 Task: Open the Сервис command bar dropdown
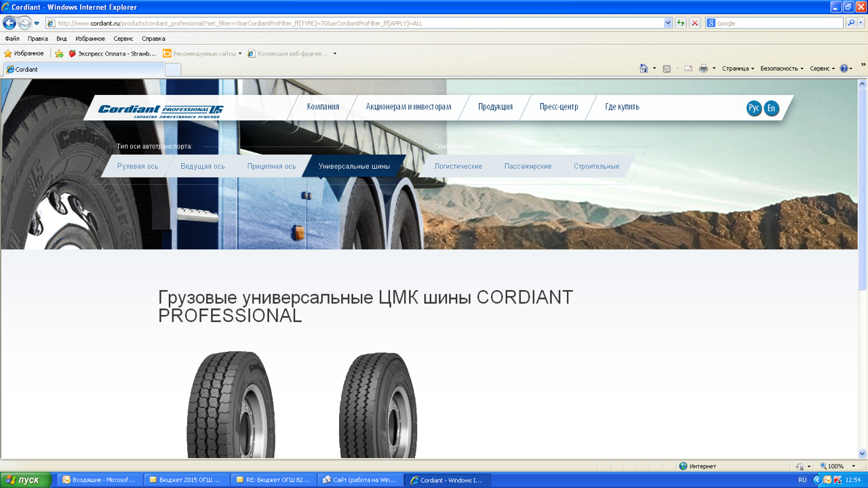(x=823, y=68)
